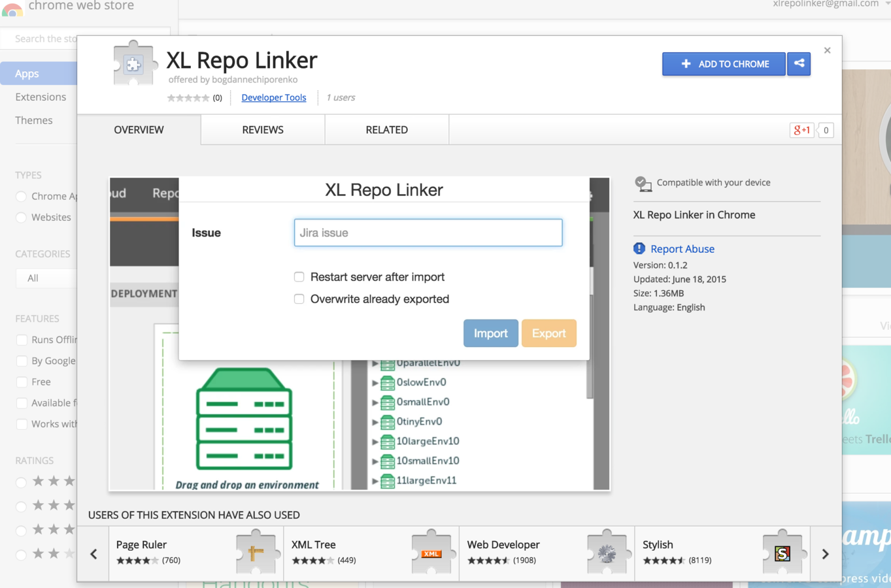Click the Import button
This screenshot has height=588, width=891.
(x=490, y=333)
